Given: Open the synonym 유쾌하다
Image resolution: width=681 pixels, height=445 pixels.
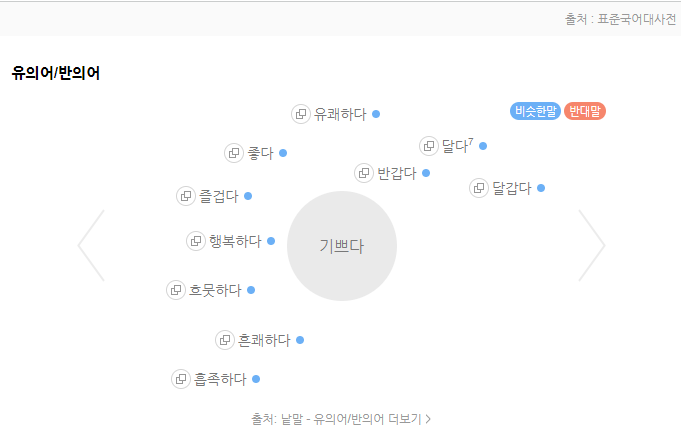Looking at the screenshot, I should coord(340,114).
